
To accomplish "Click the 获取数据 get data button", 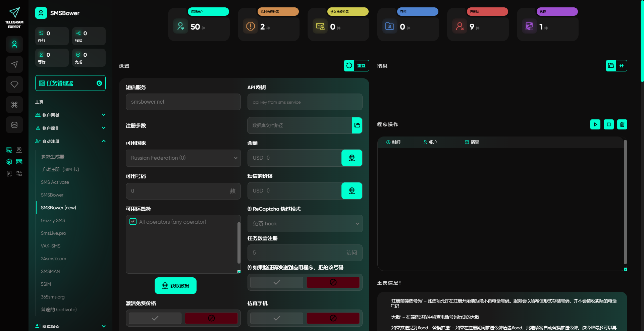I will coord(175,286).
